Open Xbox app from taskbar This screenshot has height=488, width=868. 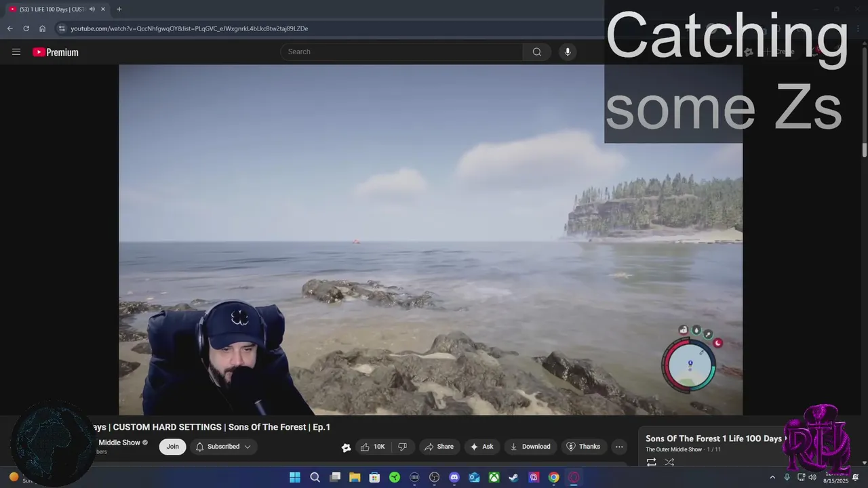[494, 477]
